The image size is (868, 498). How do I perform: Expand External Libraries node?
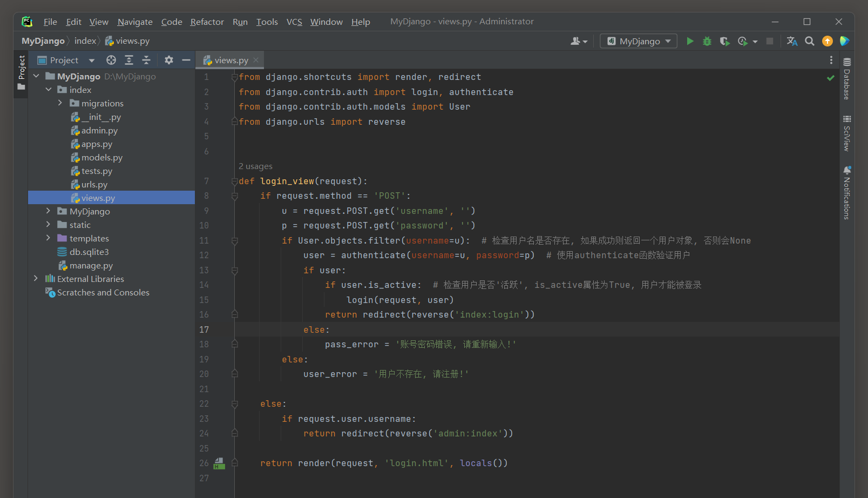coord(36,279)
